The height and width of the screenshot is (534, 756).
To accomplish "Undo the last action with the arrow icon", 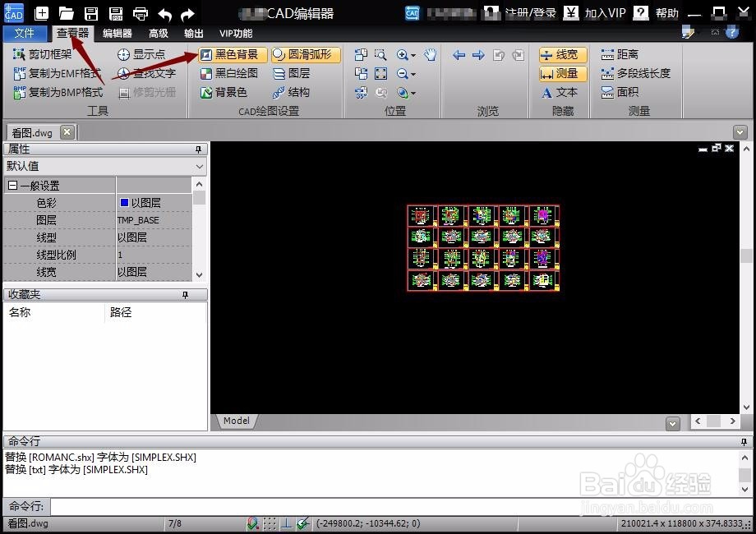I will (x=165, y=15).
